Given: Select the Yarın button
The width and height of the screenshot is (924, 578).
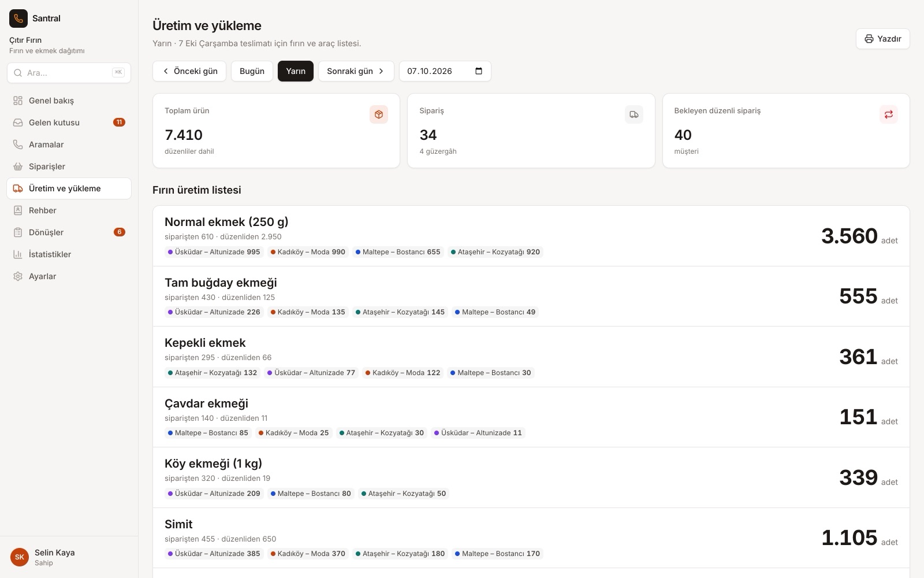Looking at the screenshot, I should pyautogui.click(x=296, y=71).
